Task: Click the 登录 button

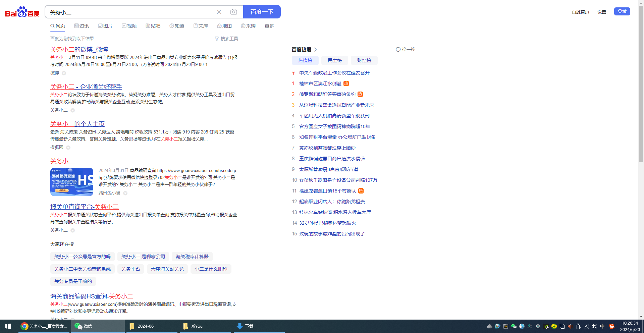Action: pos(622,11)
